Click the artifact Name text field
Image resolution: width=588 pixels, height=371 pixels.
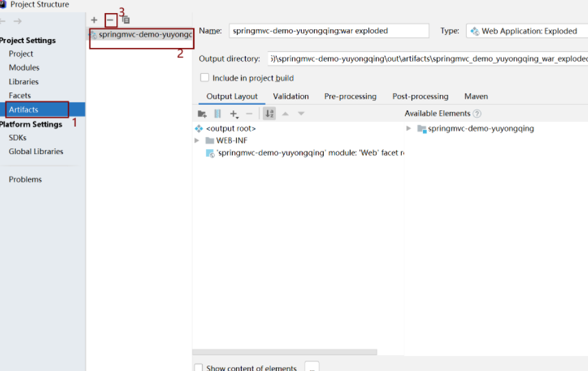329,31
